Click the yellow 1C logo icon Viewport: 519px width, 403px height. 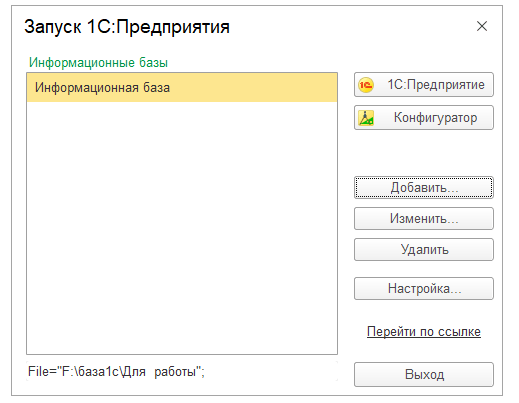(x=366, y=85)
